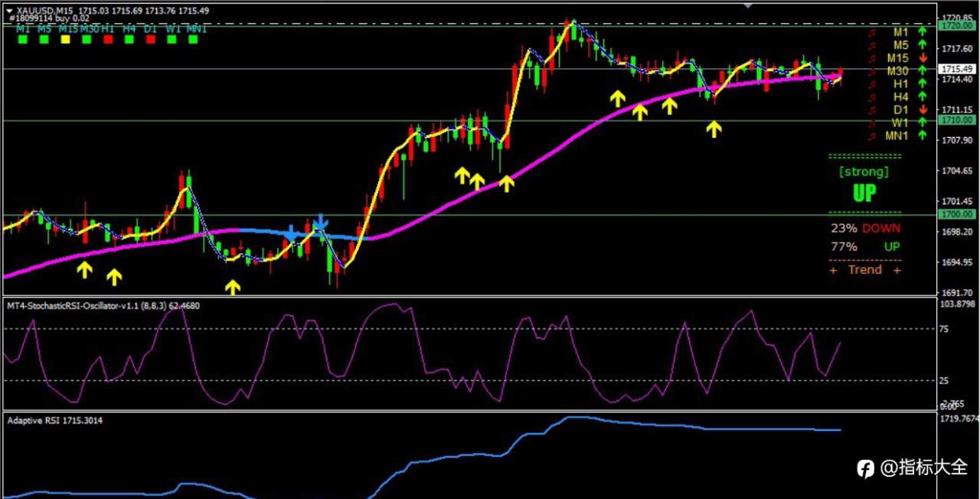Select the teal M15 timeframe label at top left
980x499 pixels.
[x=68, y=28]
